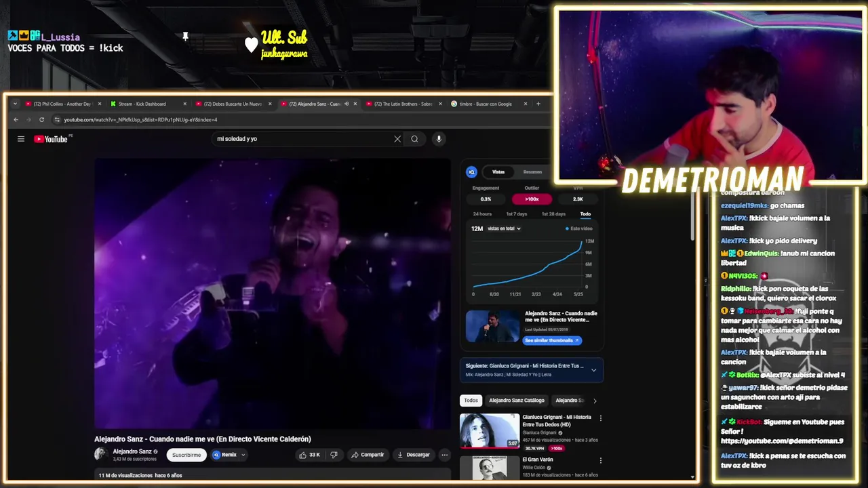The height and width of the screenshot is (488, 868).
Task: Go back using the browser back arrow
Action: (16, 120)
